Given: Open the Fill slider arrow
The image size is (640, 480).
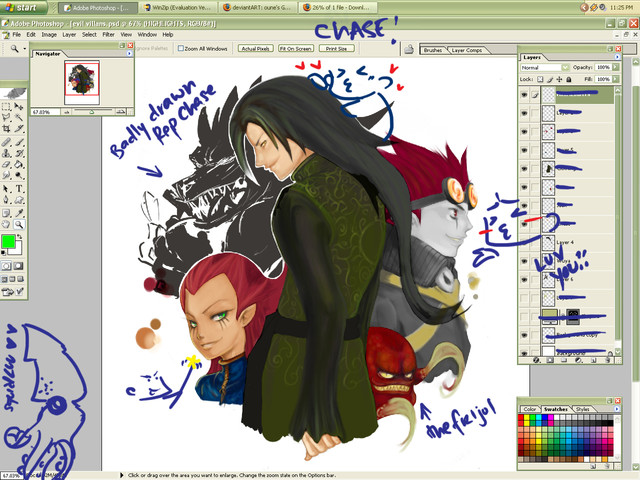Looking at the screenshot, I should point(616,79).
